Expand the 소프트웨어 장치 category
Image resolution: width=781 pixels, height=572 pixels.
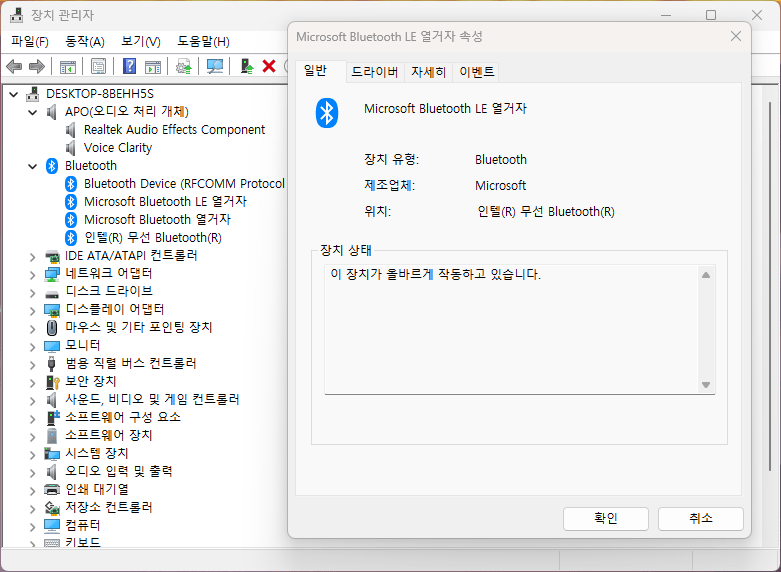point(32,436)
